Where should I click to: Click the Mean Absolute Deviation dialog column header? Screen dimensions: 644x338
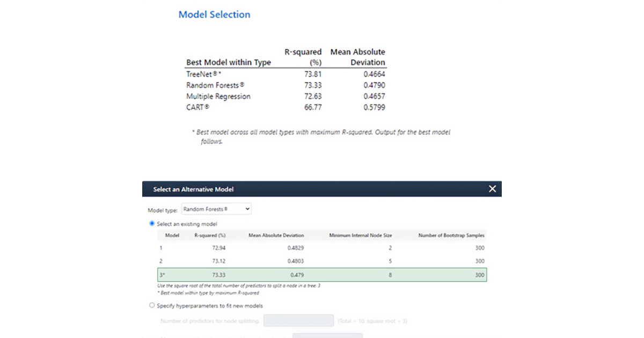coord(276,236)
